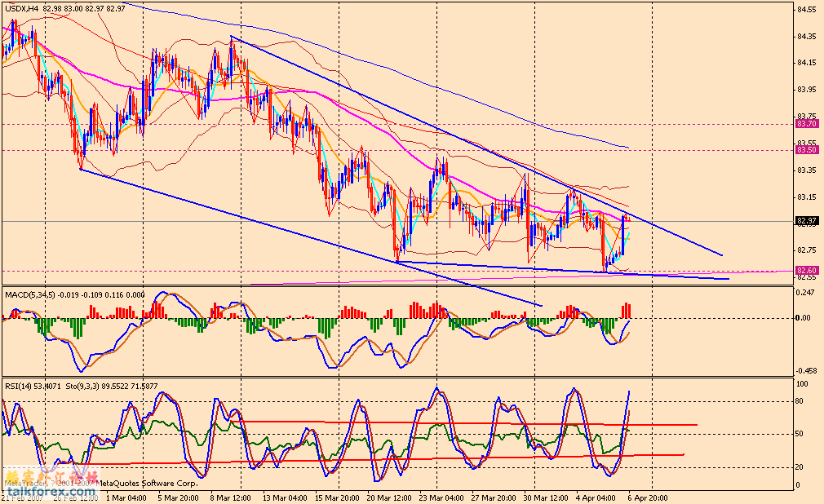This screenshot has width=824, height=504.
Task: Click the 80 level on the RSI scale
Action: point(800,401)
